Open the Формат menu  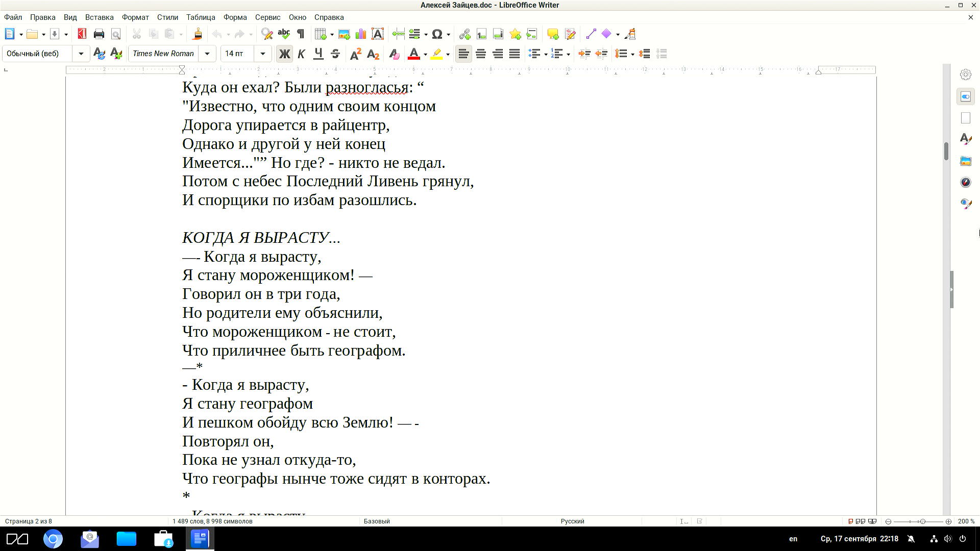coord(135,17)
